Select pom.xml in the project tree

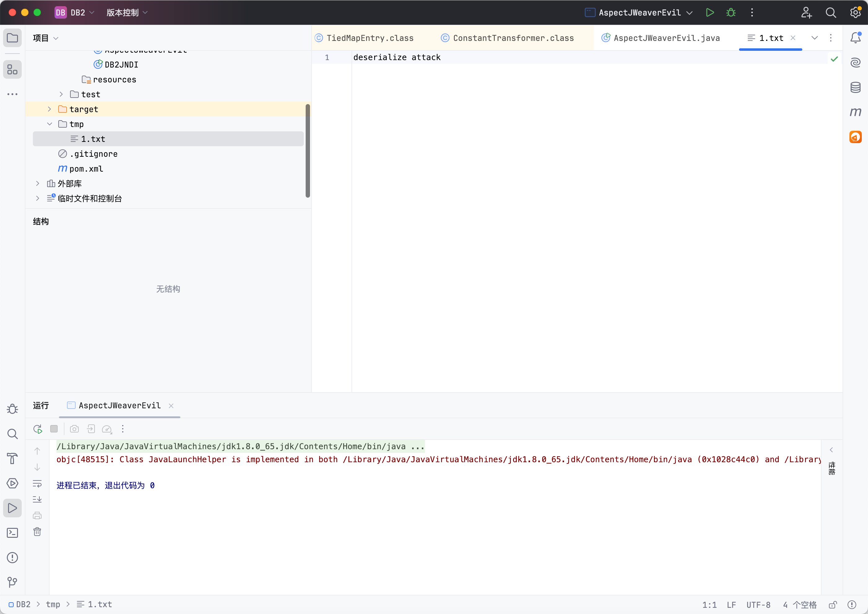click(x=86, y=169)
